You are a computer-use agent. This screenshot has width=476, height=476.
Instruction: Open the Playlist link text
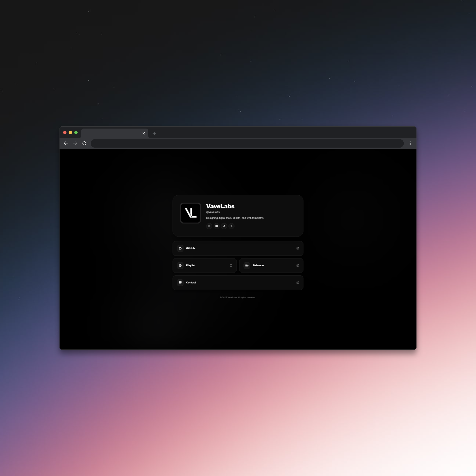pos(190,265)
